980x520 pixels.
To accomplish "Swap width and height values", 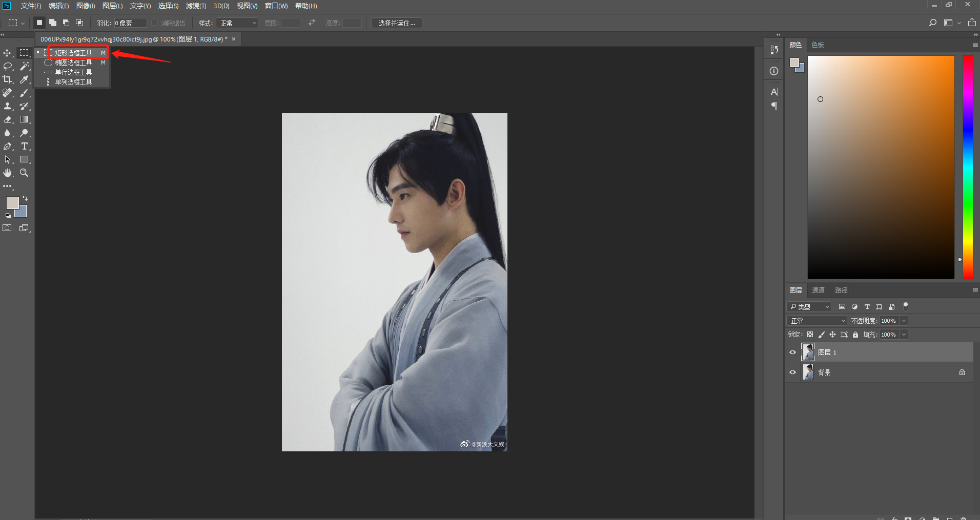I will (312, 23).
